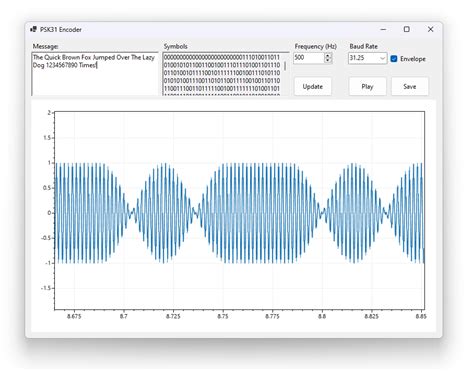This screenshot has height=371, width=474.
Task: Click the Play button
Action: 367,87
